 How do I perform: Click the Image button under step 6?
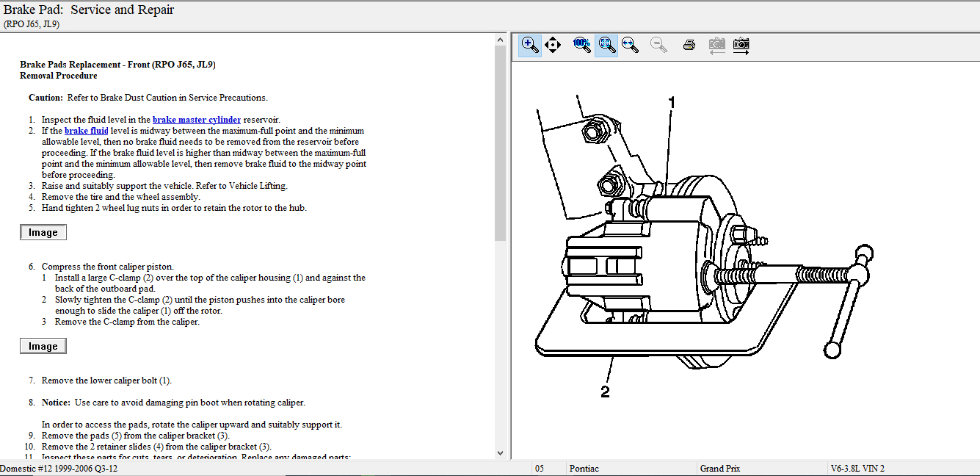43,346
